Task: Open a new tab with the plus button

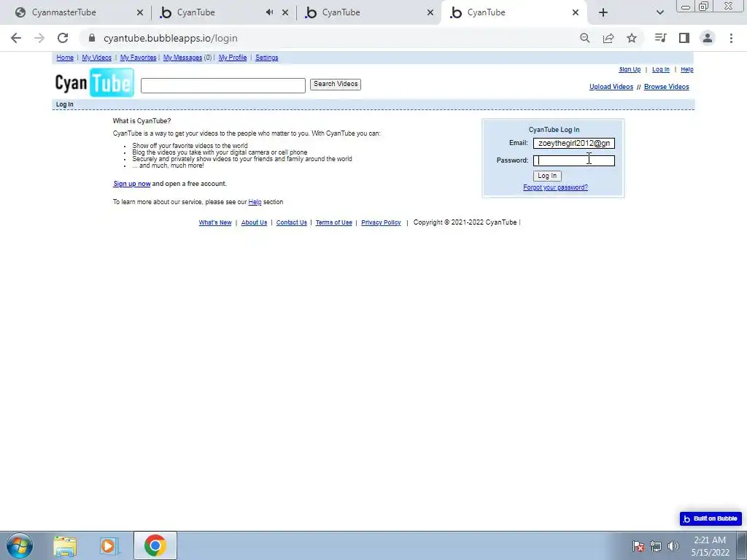Action: click(x=603, y=12)
